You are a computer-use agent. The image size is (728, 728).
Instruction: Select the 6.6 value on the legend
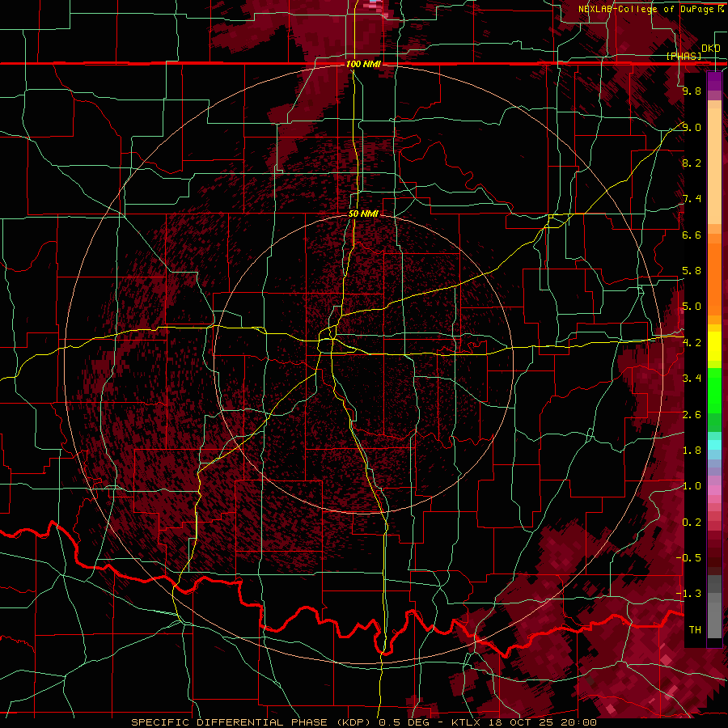pyautogui.click(x=692, y=235)
